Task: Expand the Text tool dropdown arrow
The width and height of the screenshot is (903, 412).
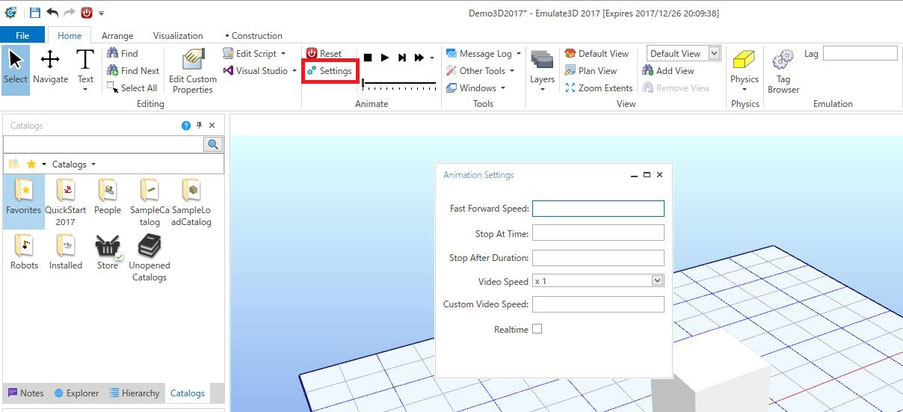Action: 85,89
